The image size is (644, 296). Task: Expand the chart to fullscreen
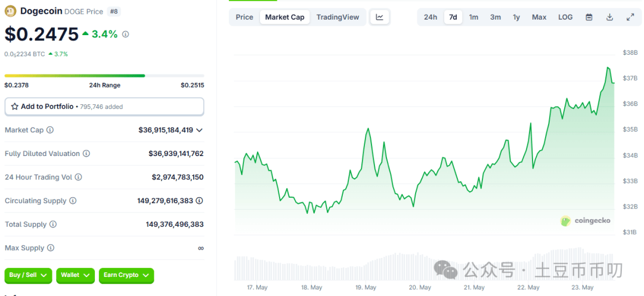pos(630,17)
